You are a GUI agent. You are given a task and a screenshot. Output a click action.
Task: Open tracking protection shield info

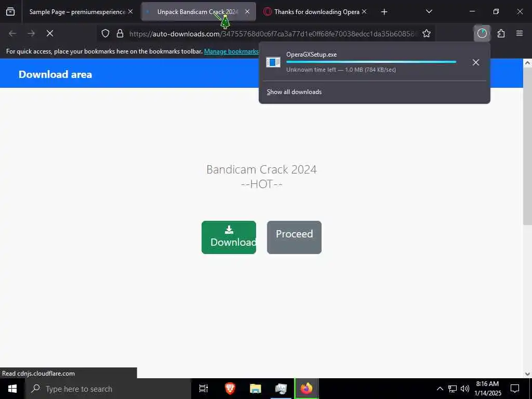(x=105, y=34)
